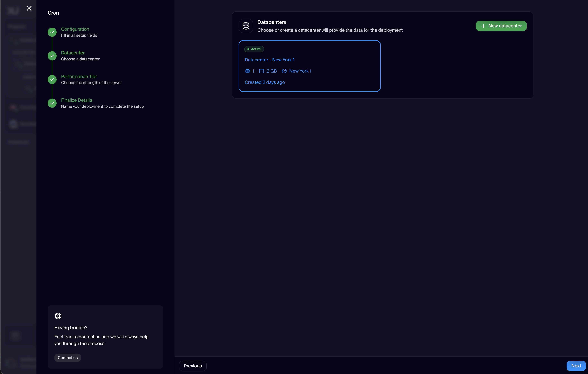Go back with the Previous button
The height and width of the screenshot is (374, 588).
pyautogui.click(x=193, y=366)
